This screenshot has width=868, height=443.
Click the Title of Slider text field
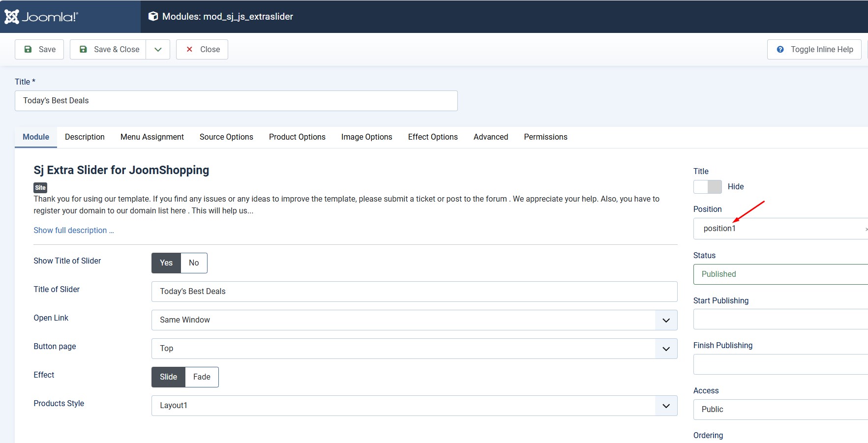click(414, 292)
